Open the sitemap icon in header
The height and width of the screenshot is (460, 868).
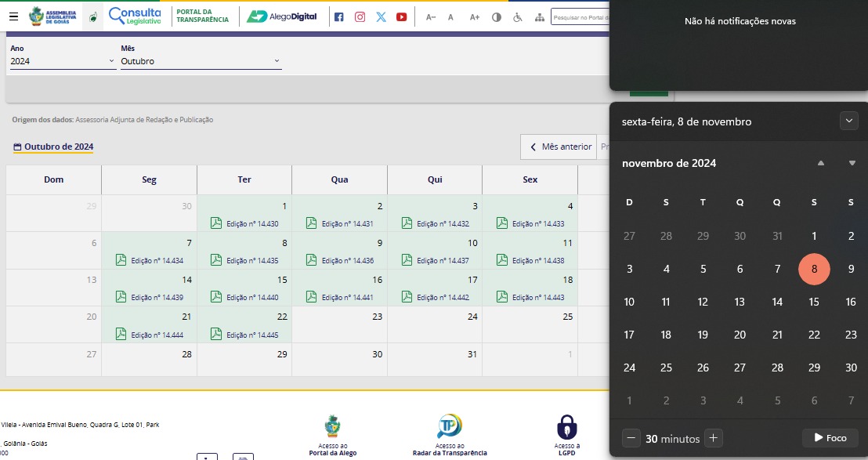pos(537,16)
